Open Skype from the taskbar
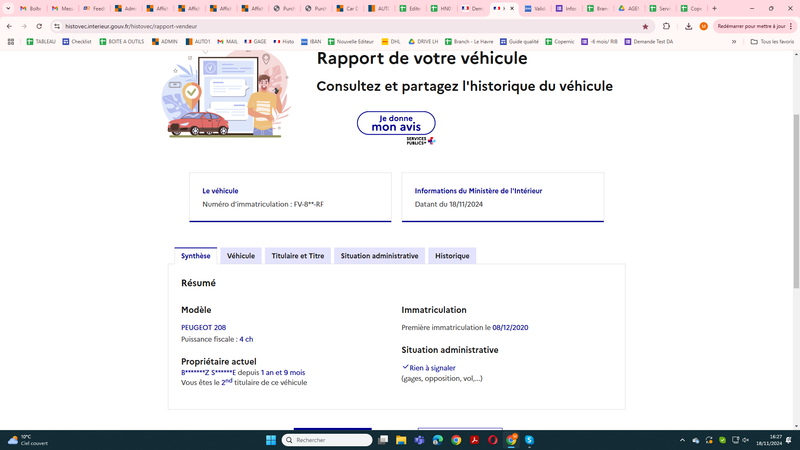Image resolution: width=800 pixels, height=450 pixels. point(529,440)
